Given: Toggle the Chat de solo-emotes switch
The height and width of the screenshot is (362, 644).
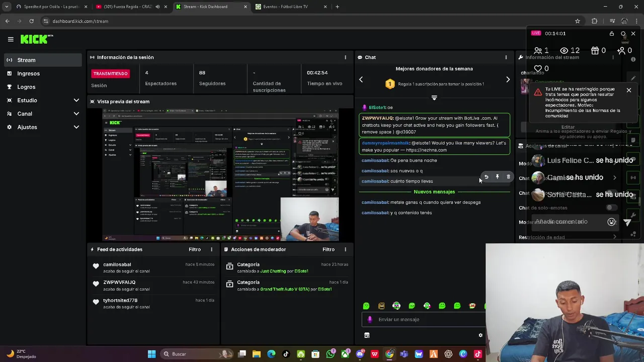Looking at the screenshot, I should tap(611, 208).
